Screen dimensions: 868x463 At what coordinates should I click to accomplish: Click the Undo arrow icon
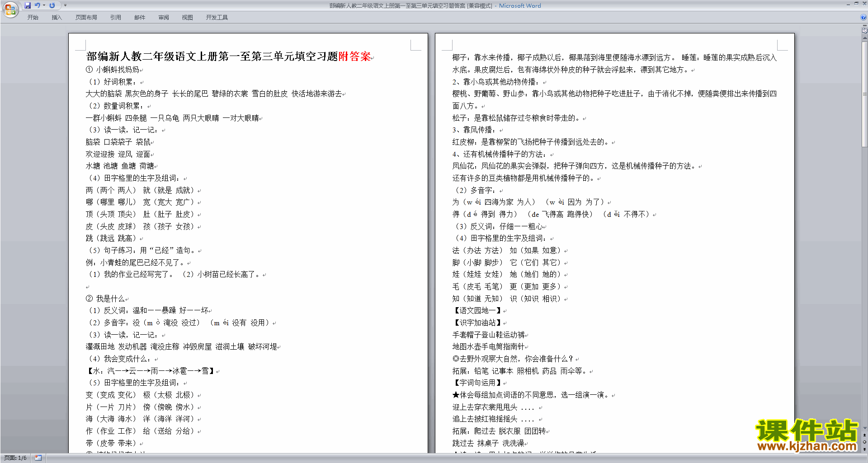pos(38,5)
